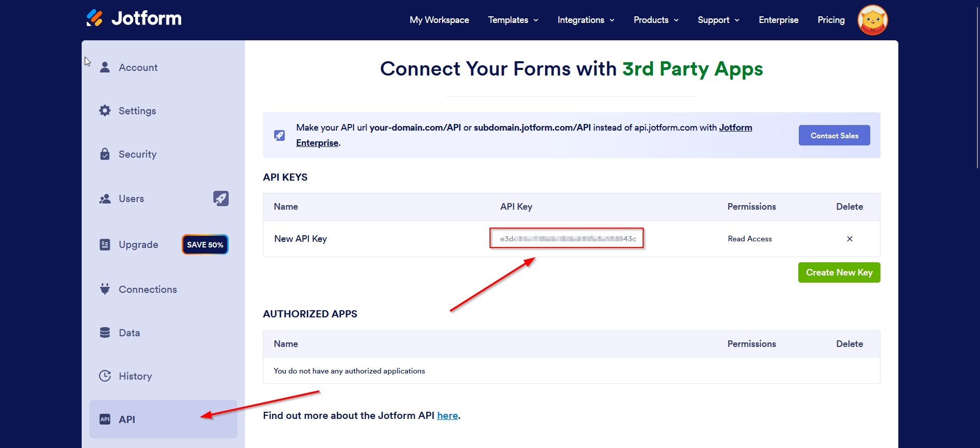980x448 pixels.
Task: Click the Upgrade plan icon
Action: 105,244
